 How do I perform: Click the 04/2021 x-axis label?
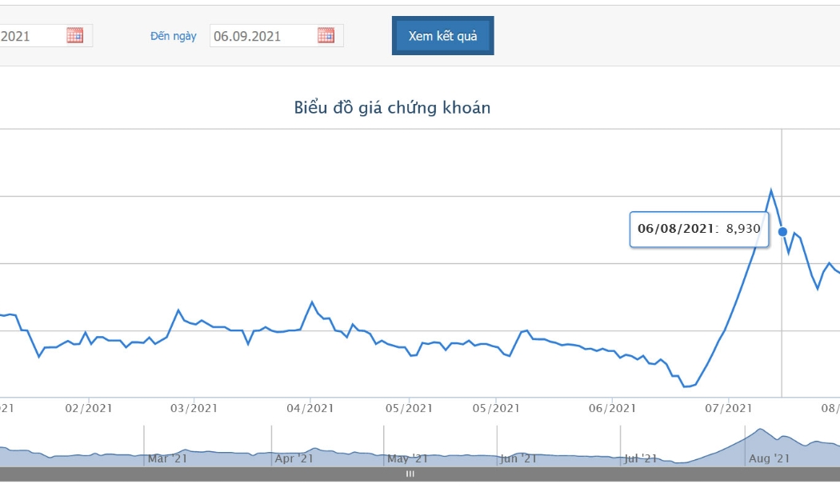[310, 409]
